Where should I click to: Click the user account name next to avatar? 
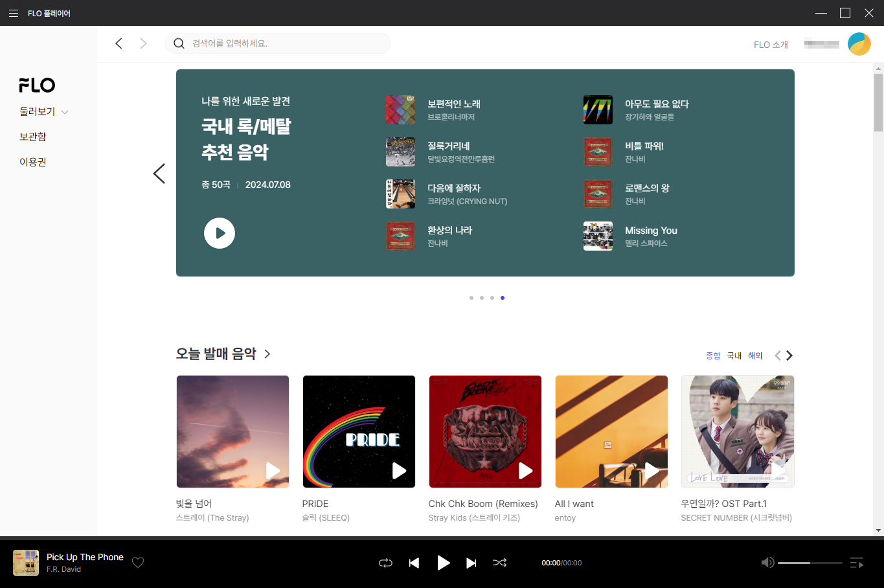click(x=821, y=44)
